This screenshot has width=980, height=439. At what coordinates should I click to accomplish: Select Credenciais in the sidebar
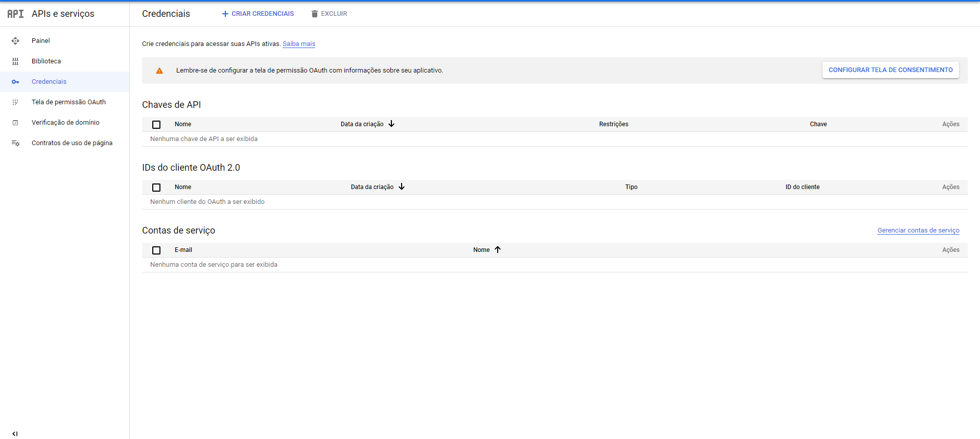64,82
